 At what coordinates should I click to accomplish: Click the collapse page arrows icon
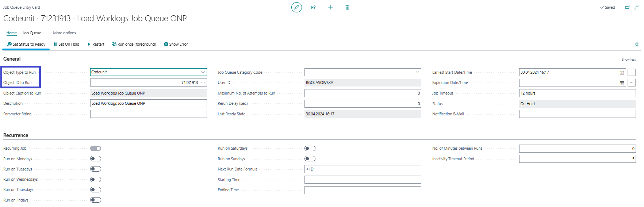tap(636, 7)
